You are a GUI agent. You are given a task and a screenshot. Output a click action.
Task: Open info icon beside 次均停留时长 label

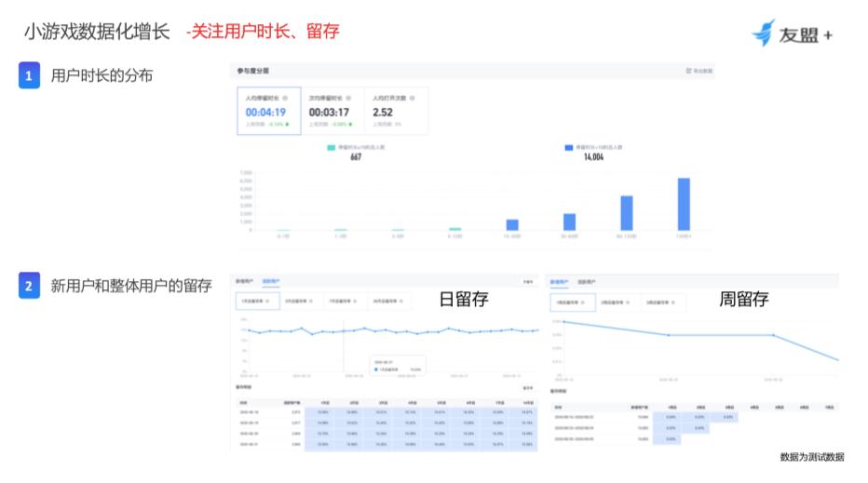(348, 98)
